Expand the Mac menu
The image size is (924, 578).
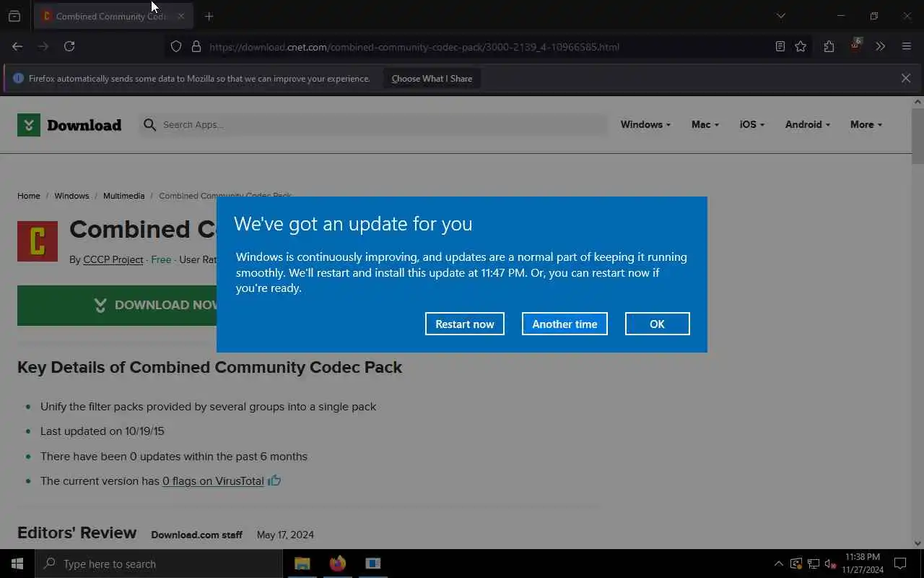tap(705, 124)
